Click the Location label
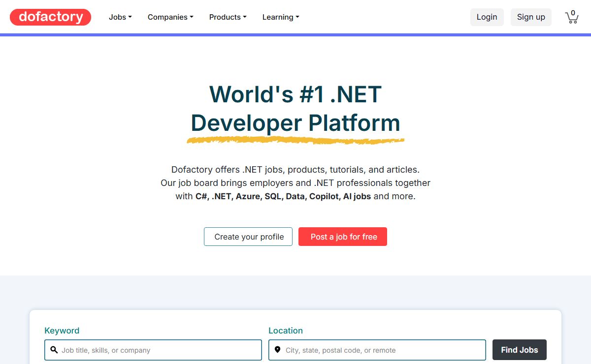This screenshot has width=591, height=364. coord(286,331)
